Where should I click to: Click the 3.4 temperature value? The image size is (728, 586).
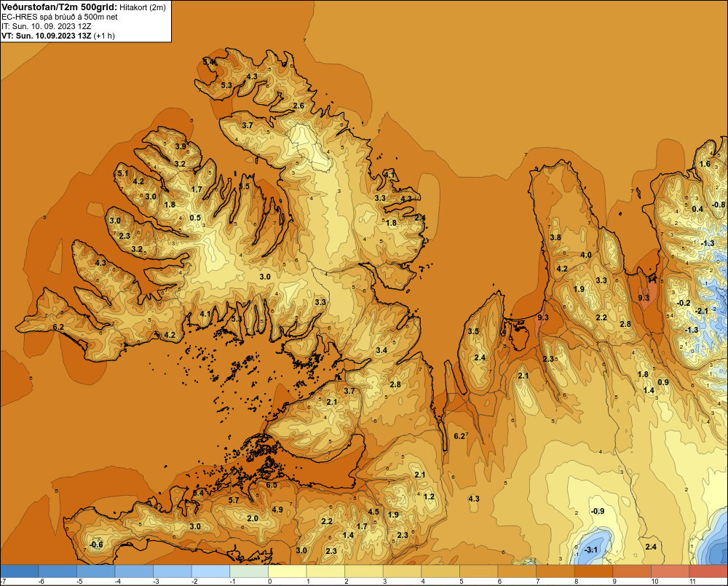point(381,349)
